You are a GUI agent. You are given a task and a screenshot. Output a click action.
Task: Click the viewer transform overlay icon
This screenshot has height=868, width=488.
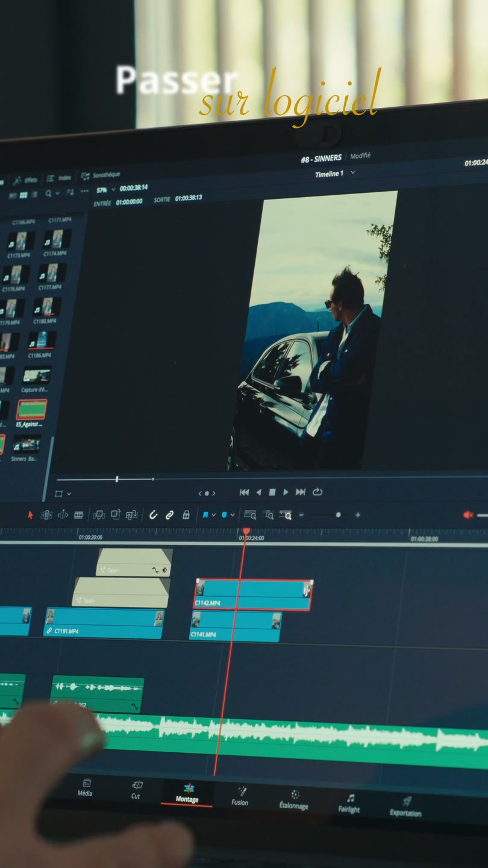[x=58, y=494]
